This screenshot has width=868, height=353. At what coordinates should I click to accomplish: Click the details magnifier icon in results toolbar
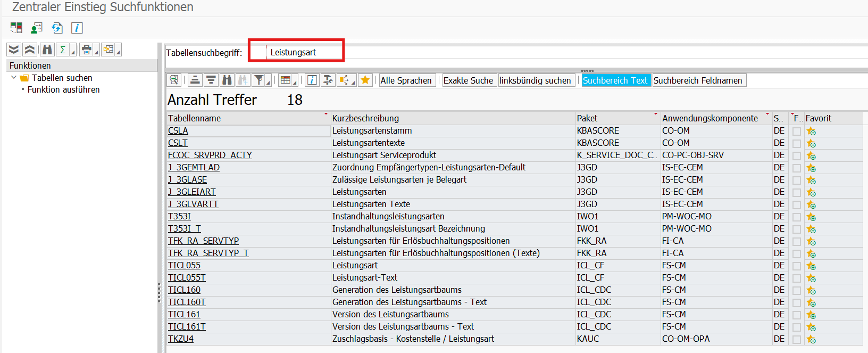(174, 80)
